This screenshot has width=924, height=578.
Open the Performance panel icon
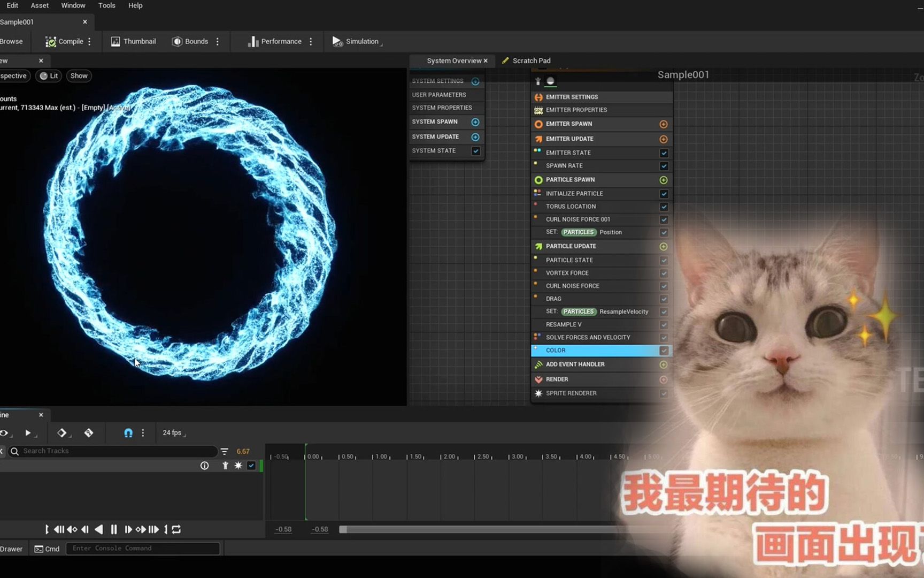coord(252,41)
